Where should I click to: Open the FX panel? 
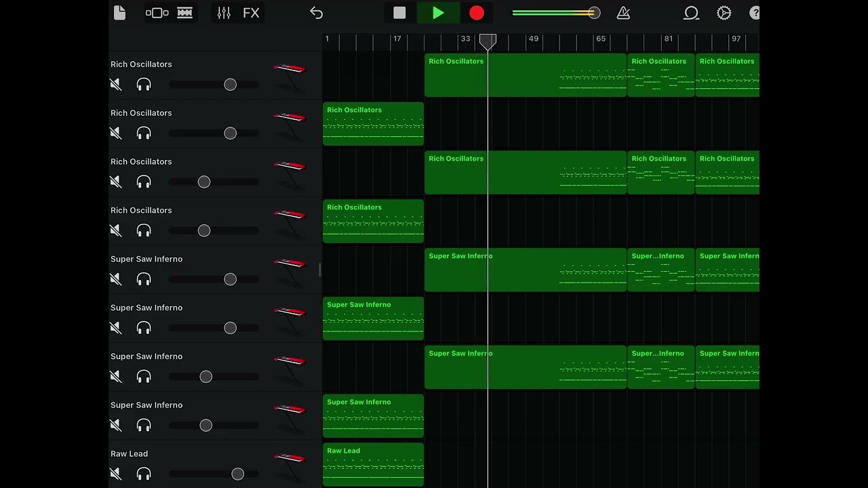[x=251, y=13]
